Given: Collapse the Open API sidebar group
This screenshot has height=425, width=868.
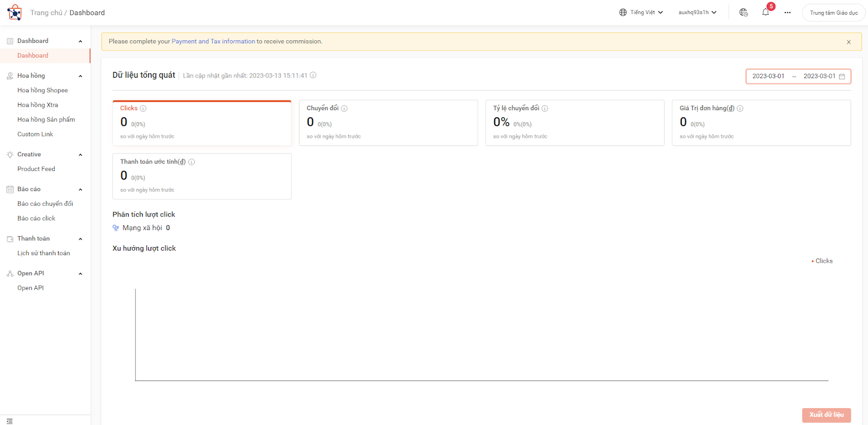Looking at the screenshot, I should [80, 274].
